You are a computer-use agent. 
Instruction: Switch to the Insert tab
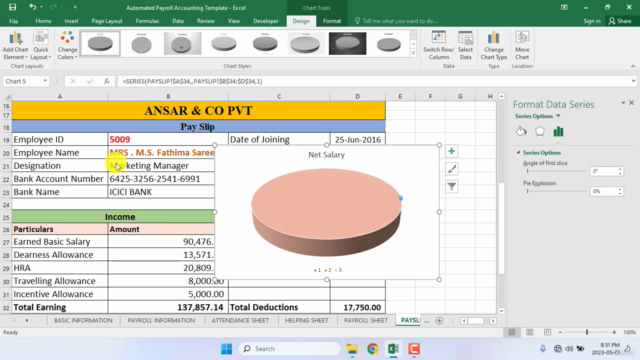click(x=71, y=21)
